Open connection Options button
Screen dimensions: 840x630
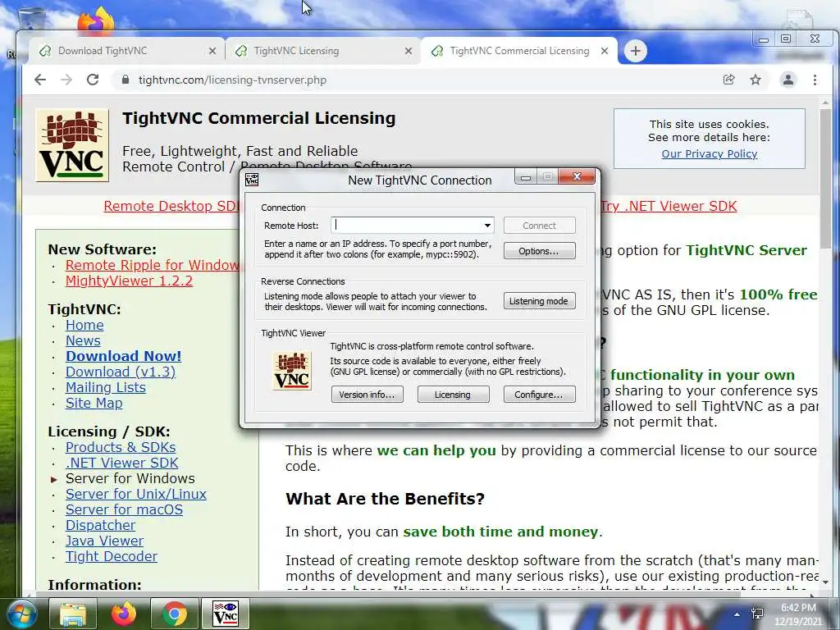coord(540,251)
